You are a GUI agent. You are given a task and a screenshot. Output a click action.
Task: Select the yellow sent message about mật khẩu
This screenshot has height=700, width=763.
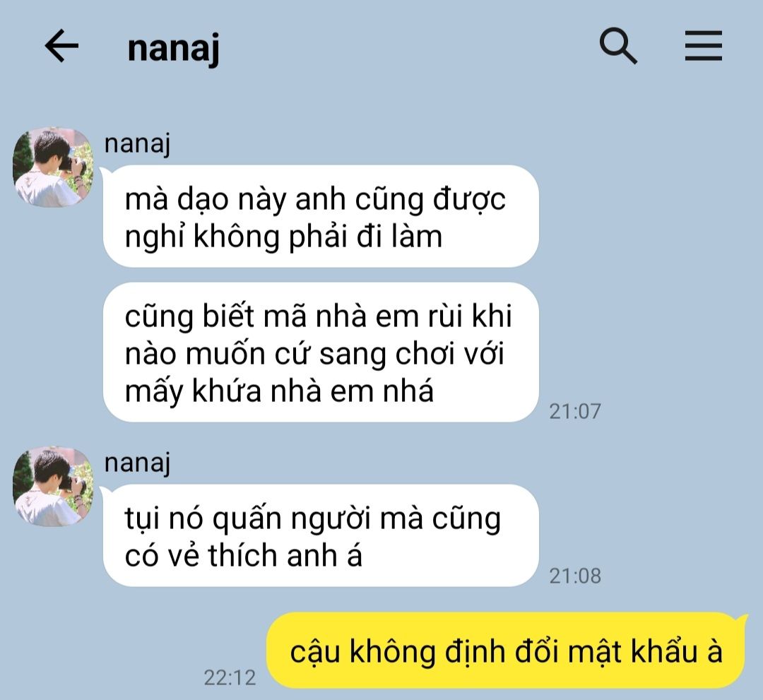[x=506, y=651]
